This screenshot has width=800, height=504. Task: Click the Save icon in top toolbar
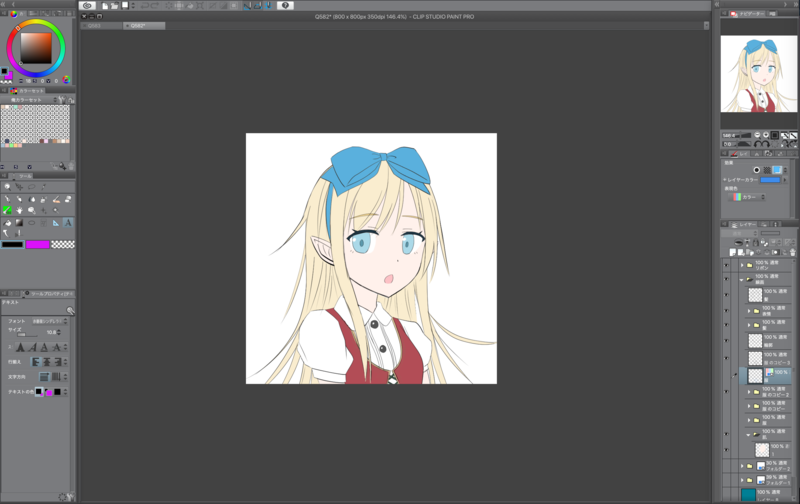coord(125,6)
